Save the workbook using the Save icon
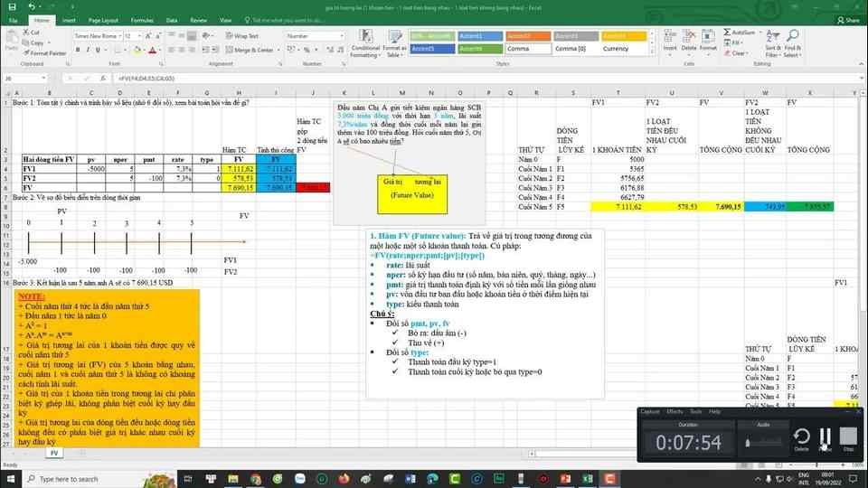This screenshot has height=488, width=868. click(x=12, y=6)
